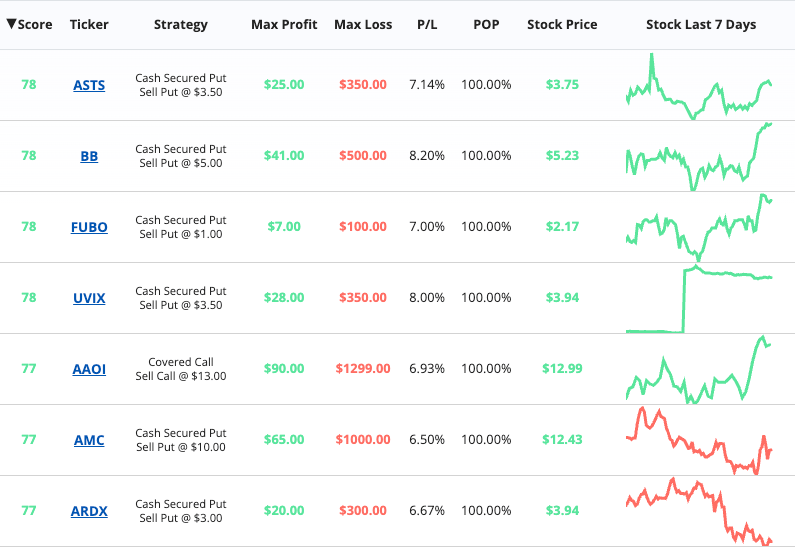
Task: Click the BB 7-day sparkline chart
Action: click(x=699, y=157)
